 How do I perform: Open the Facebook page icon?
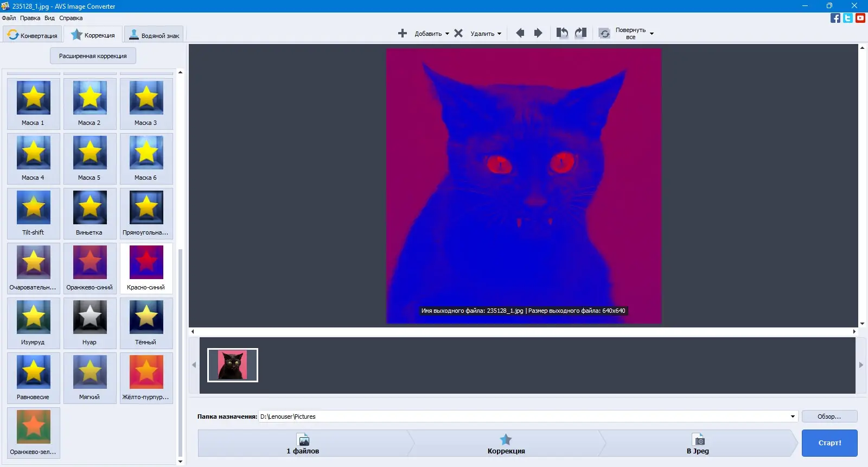click(835, 18)
